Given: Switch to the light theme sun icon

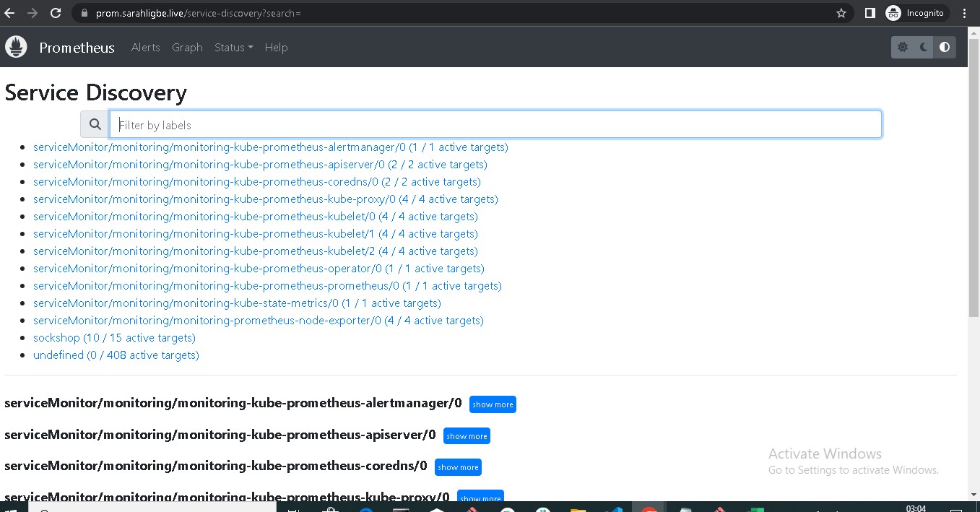Looking at the screenshot, I should click(903, 48).
